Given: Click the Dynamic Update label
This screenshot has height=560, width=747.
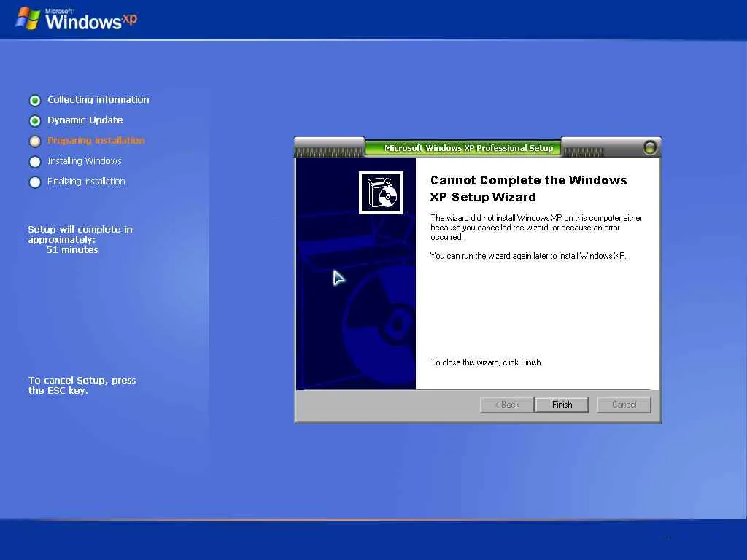Looking at the screenshot, I should pos(85,120).
